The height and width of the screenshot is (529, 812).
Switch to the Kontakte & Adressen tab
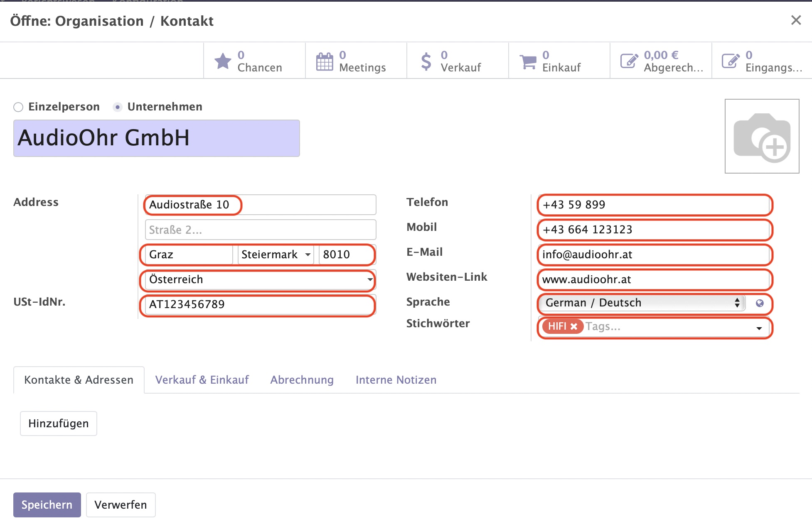click(79, 380)
